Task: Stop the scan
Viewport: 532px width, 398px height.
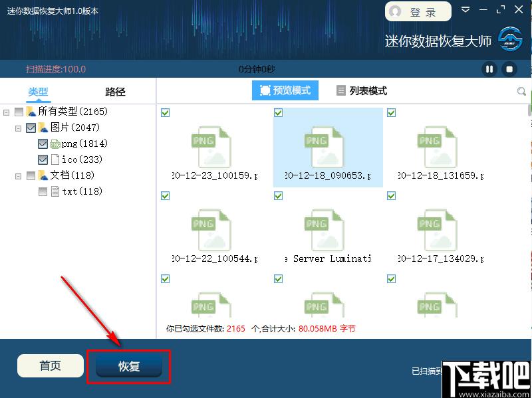Action: coord(509,69)
